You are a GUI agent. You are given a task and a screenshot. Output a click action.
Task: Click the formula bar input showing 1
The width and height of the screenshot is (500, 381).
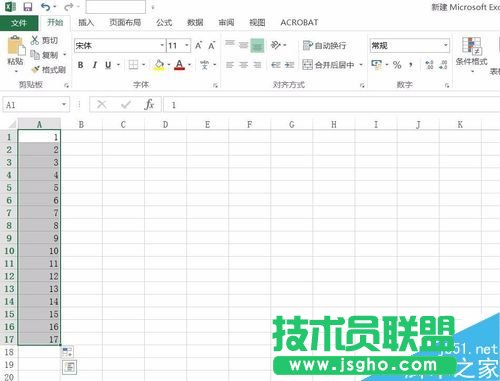(332, 105)
